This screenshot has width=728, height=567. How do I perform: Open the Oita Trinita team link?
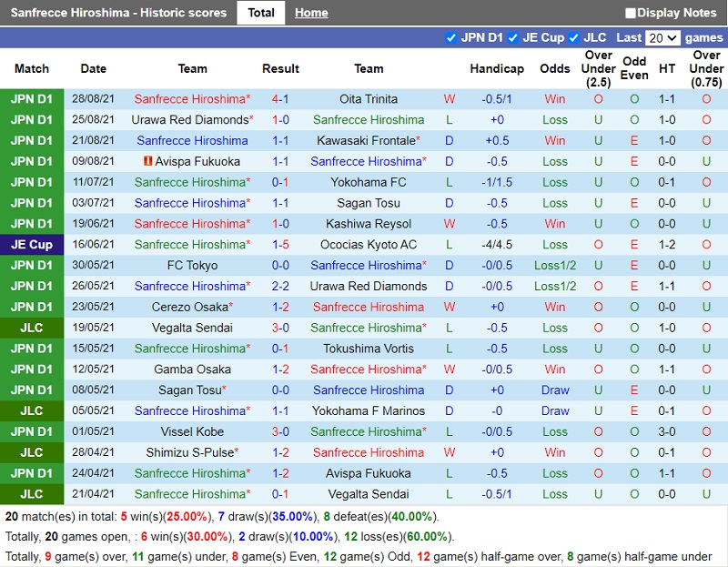(x=369, y=98)
